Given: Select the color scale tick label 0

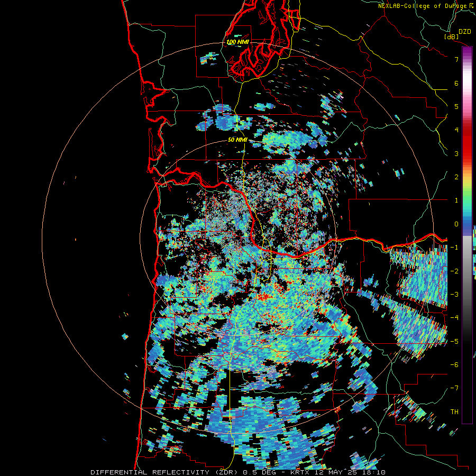Looking at the screenshot, I should pos(456,224).
